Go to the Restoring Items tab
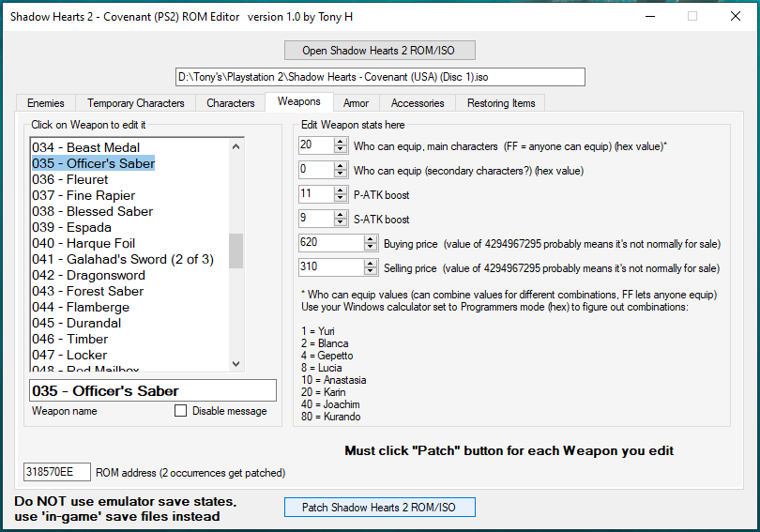This screenshot has height=532, width=760. point(501,103)
